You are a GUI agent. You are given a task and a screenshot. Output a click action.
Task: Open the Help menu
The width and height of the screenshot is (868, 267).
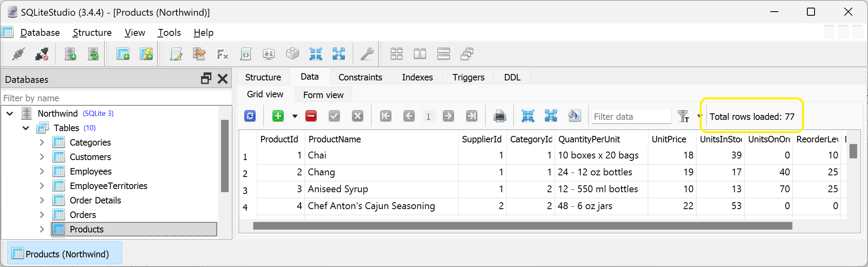(203, 33)
